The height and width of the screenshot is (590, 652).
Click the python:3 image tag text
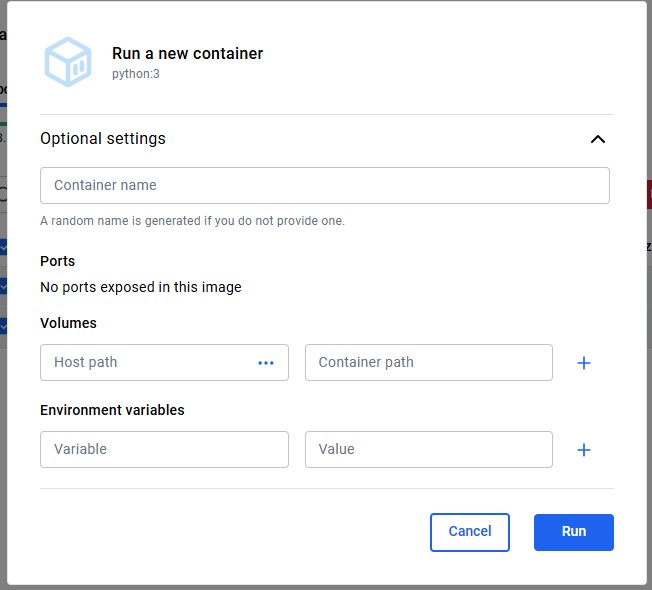click(x=136, y=74)
